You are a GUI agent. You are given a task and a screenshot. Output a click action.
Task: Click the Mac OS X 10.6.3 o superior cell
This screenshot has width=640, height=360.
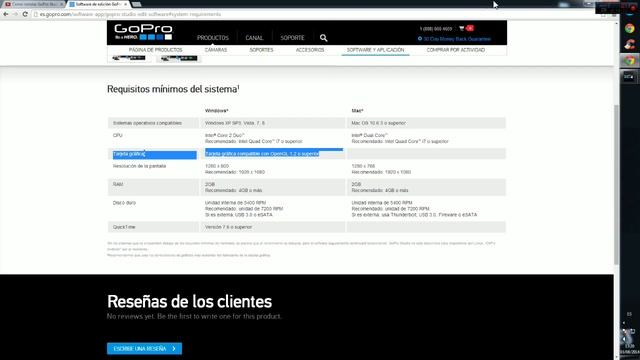[x=379, y=123]
